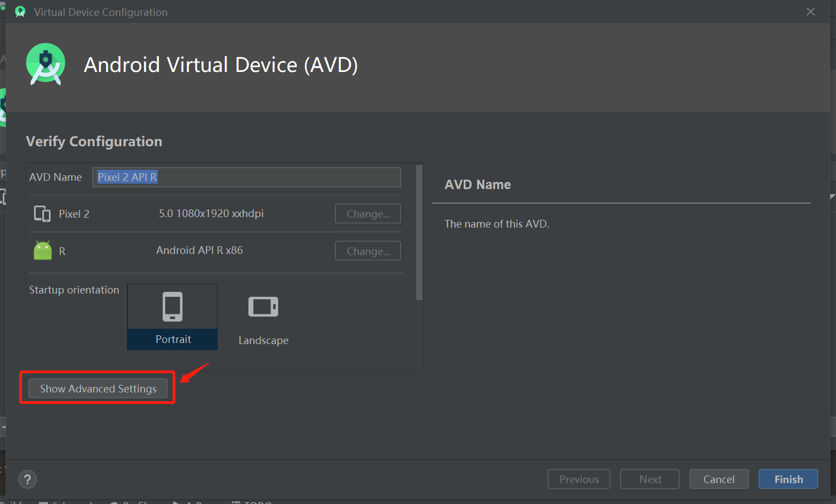Click the Portrait phone icon
Screen dimensions: 836x504
coord(173,306)
